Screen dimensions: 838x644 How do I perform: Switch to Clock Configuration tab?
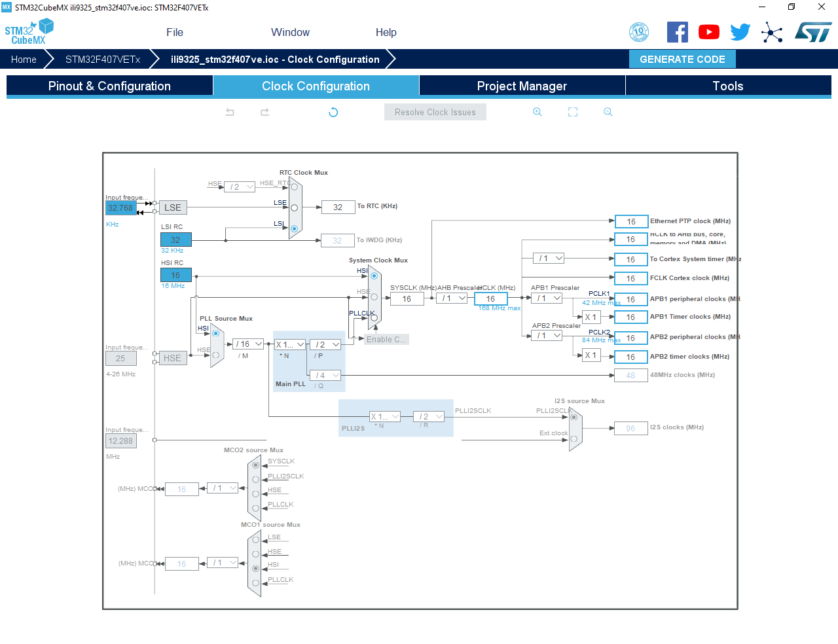click(316, 86)
